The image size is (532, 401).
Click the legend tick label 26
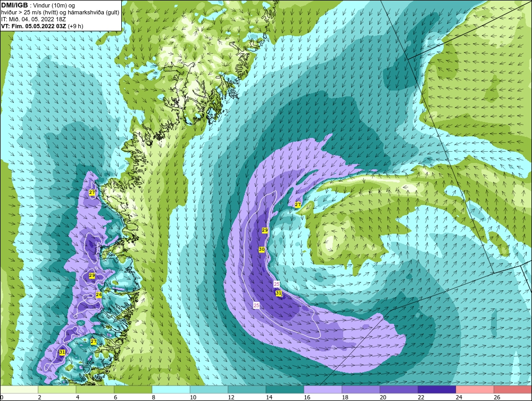[x=497, y=397]
